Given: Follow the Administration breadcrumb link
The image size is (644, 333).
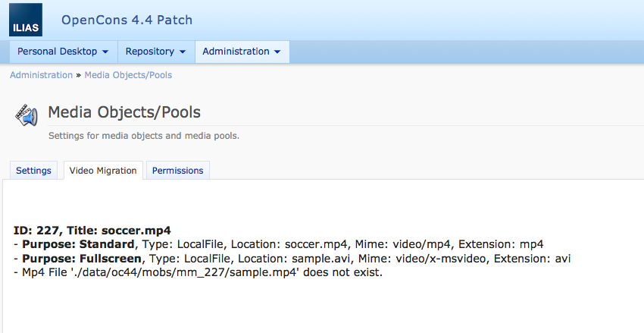Looking at the screenshot, I should click(41, 75).
